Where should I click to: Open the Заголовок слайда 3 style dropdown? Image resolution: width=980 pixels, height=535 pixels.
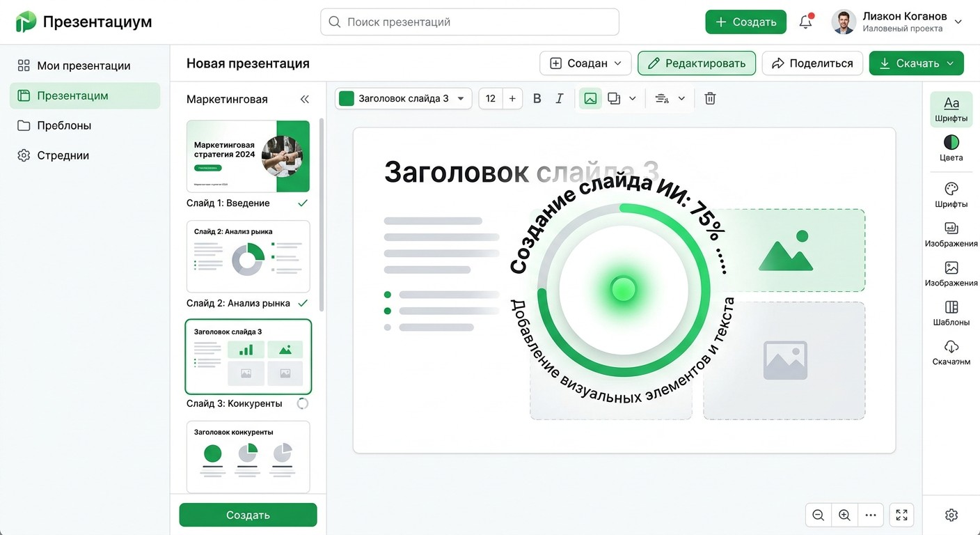tap(403, 98)
